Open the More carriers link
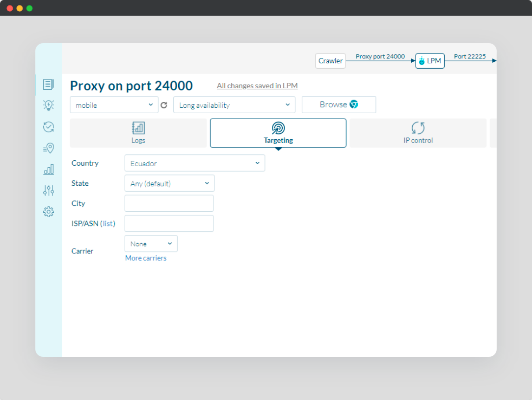Viewport: 532px width, 400px height. point(146,258)
